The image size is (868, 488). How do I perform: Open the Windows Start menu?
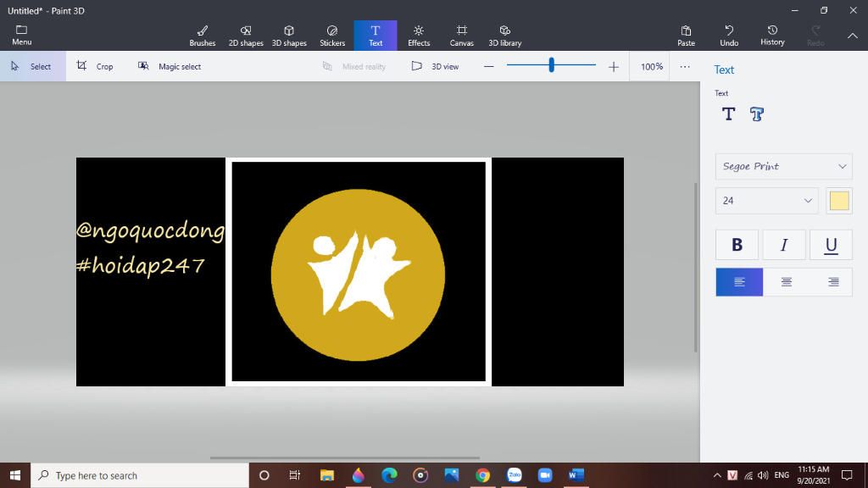[x=15, y=475]
